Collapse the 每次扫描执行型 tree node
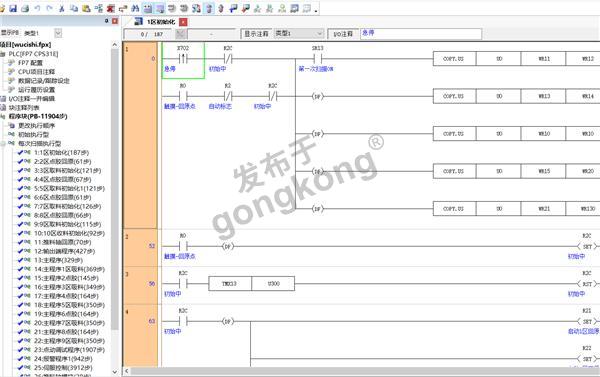This screenshot has width=600, height=377. (x=3, y=144)
